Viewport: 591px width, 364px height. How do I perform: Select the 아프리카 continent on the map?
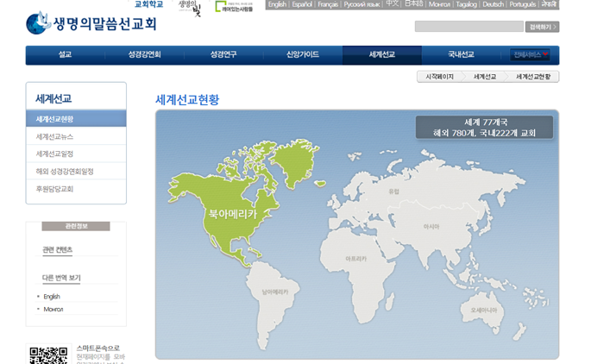pos(355,256)
